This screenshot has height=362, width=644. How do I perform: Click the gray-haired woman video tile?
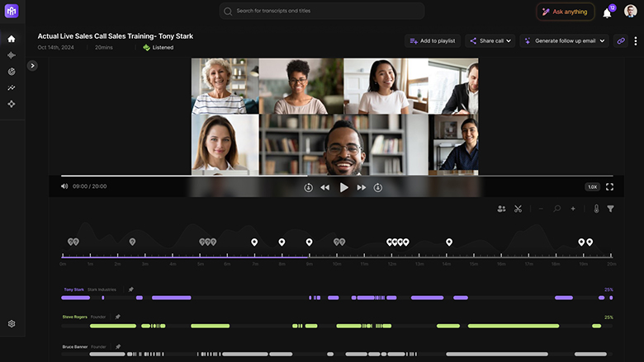(x=225, y=86)
